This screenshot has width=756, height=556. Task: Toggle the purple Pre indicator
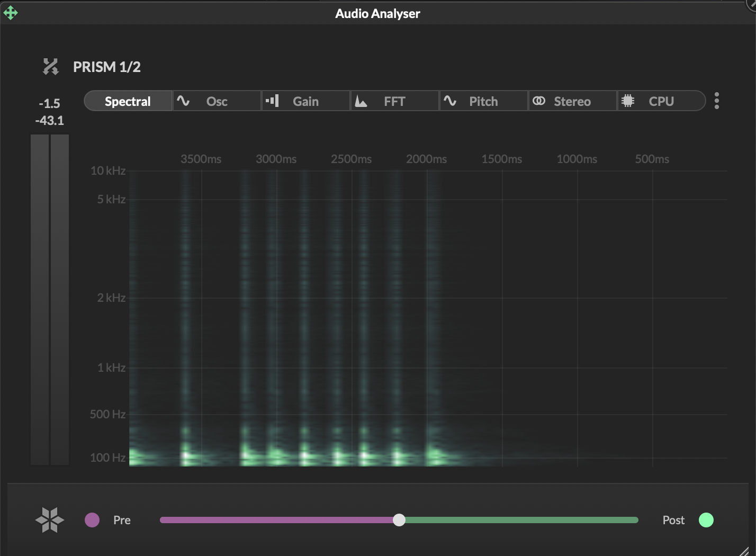(x=92, y=520)
